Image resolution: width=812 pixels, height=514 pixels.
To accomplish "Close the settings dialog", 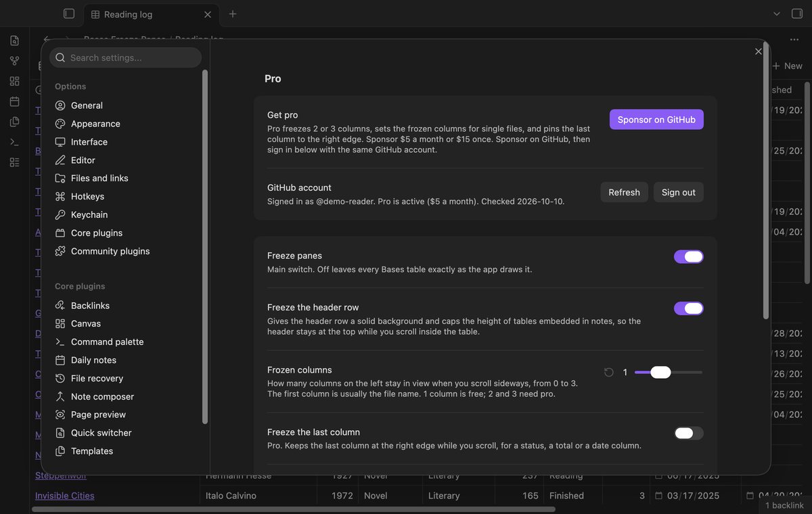I will (758, 51).
